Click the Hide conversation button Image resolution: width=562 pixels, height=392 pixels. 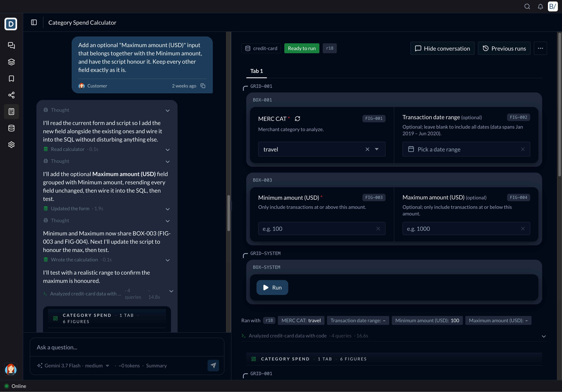click(x=442, y=48)
